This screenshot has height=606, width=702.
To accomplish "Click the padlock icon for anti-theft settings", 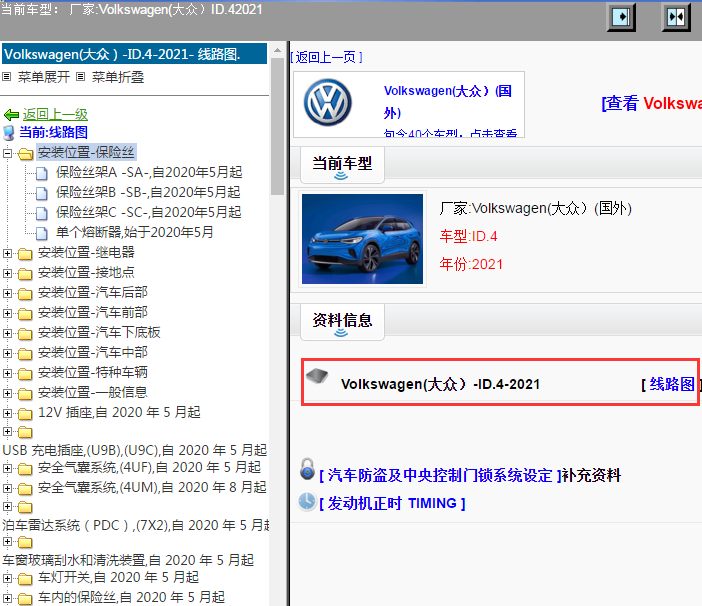I will coord(307,469).
